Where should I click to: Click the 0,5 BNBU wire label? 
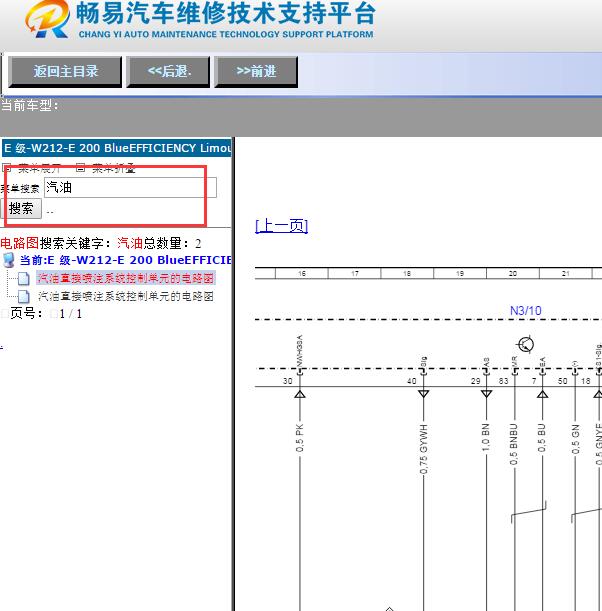(514, 444)
